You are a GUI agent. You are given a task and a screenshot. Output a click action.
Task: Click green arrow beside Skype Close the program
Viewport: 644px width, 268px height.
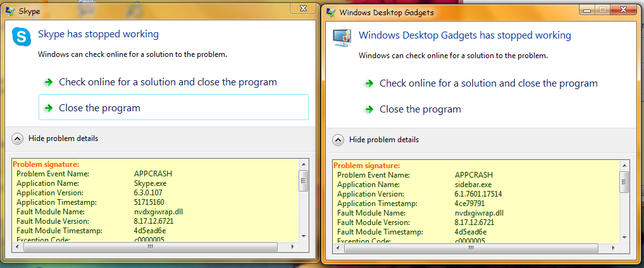point(49,108)
